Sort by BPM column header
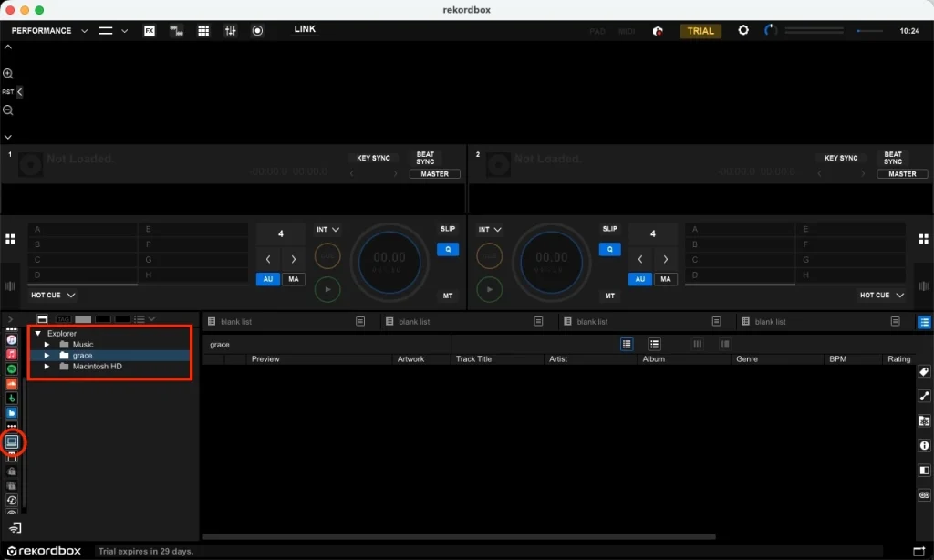This screenshot has height=560, width=934. coord(837,359)
